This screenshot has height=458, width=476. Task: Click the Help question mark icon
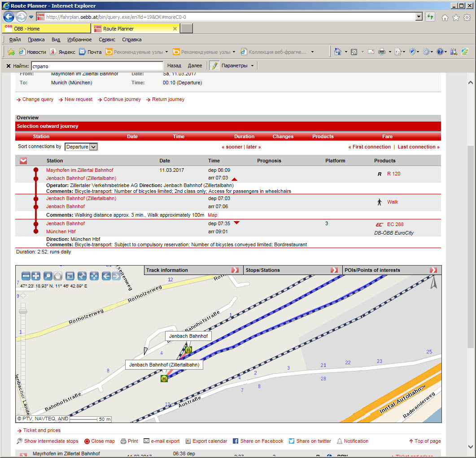(x=440, y=52)
